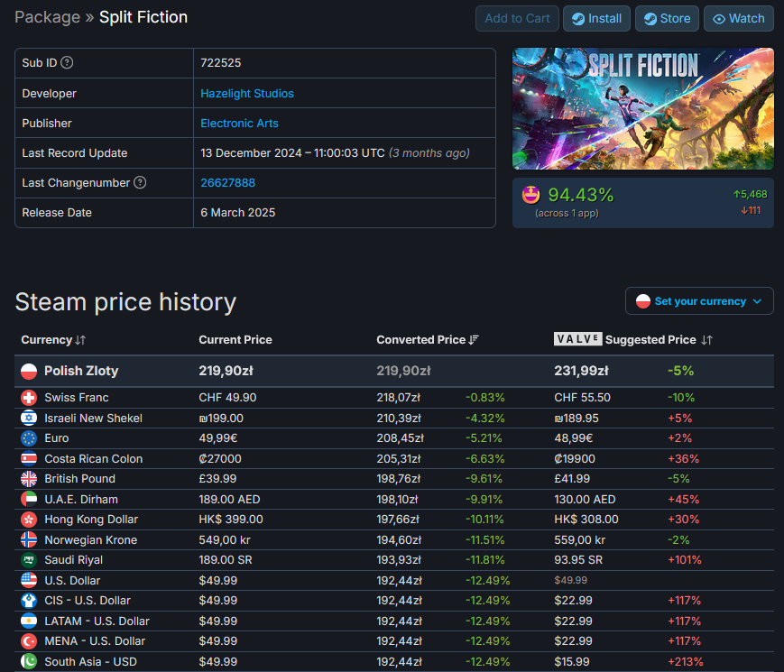The height and width of the screenshot is (672, 784).
Task: Click the Hong Kong flag icon
Action: 29,520
